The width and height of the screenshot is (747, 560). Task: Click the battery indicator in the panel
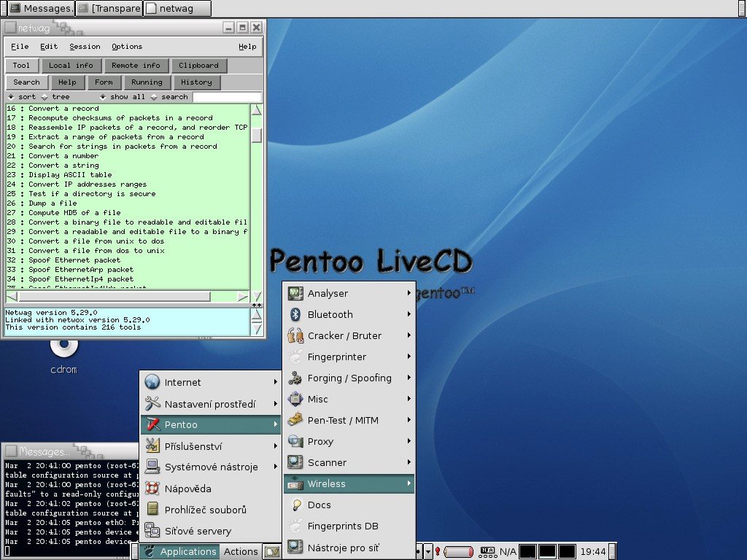[x=458, y=552]
